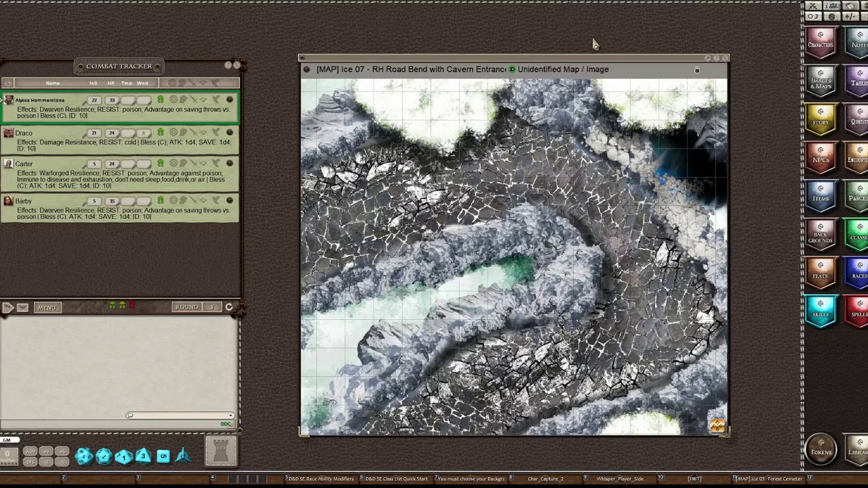Click the d4 die
The width and height of the screenshot is (868, 488).
[x=183, y=455]
